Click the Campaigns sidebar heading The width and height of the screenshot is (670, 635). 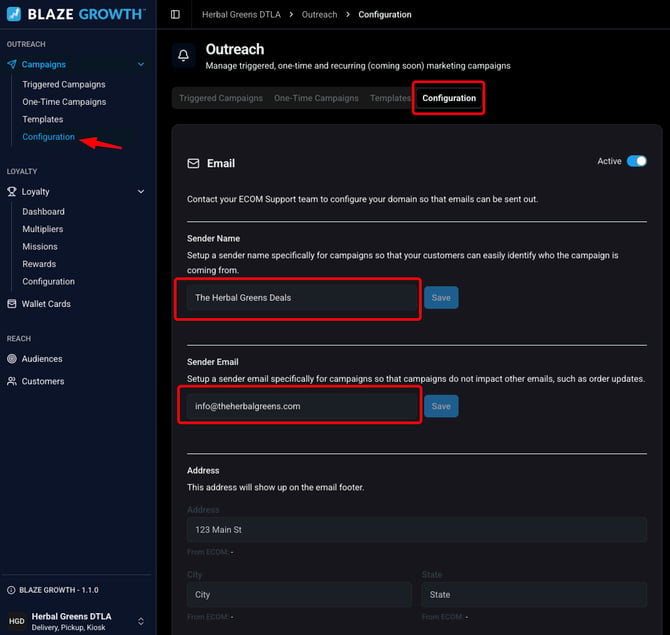(44, 65)
